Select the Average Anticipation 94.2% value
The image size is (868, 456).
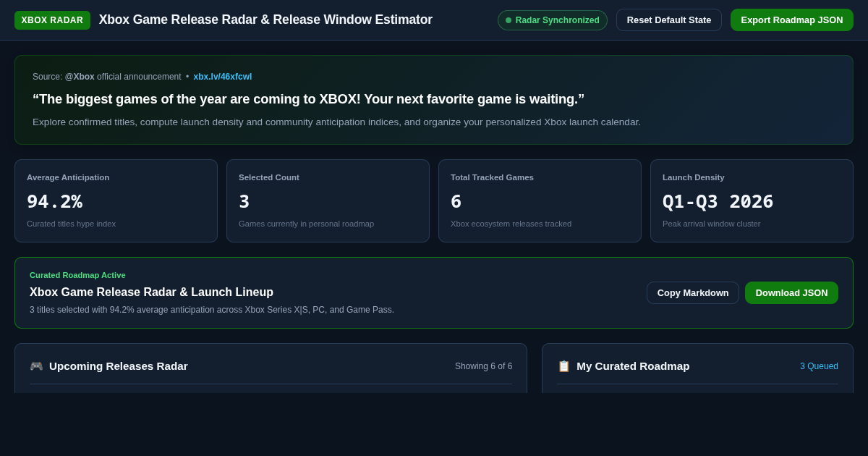click(54, 201)
